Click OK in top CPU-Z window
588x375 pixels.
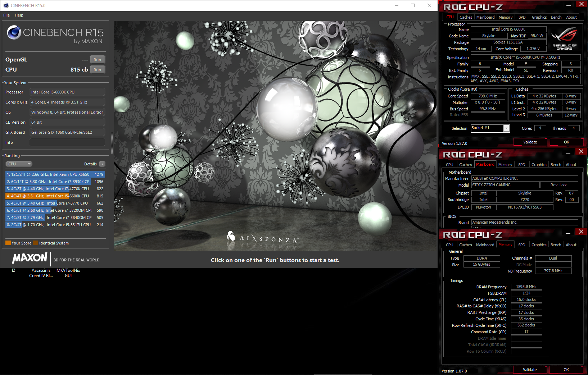566,142
